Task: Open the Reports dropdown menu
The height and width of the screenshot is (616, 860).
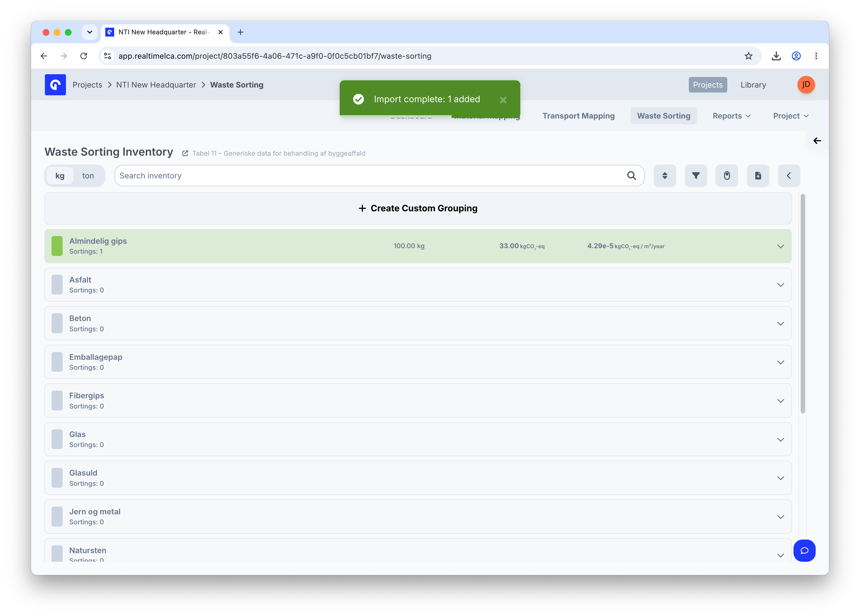Action: pyautogui.click(x=731, y=116)
